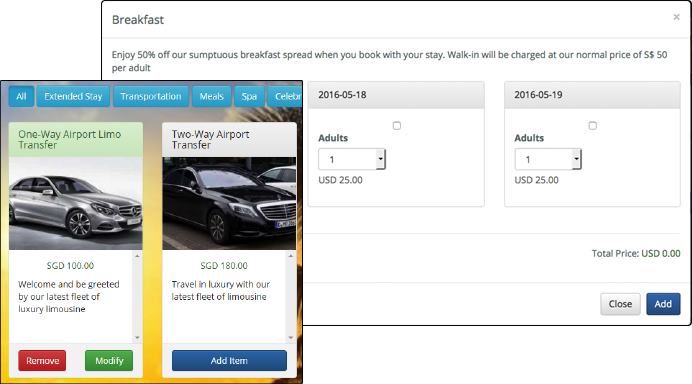Image resolution: width=692 pixels, height=384 pixels.
Task: Remove the One-Way Airport Limo Transfer
Action: [x=42, y=361]
